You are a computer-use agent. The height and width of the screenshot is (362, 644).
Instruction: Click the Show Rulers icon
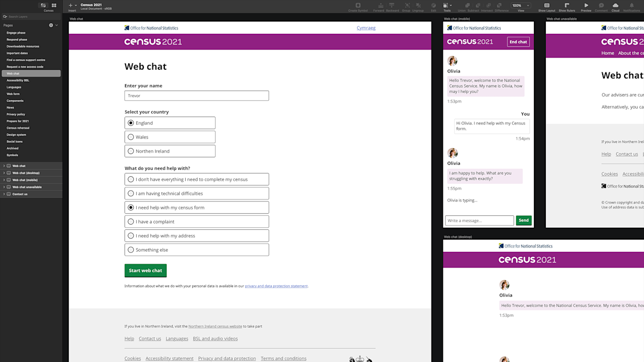567,5
